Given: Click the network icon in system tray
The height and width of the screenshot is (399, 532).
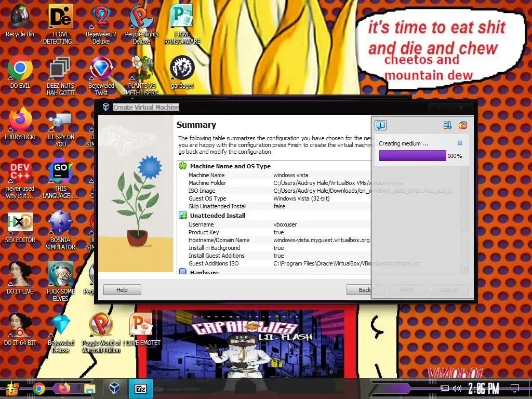Looking at the screenshot, I should (x=444, y=389).
